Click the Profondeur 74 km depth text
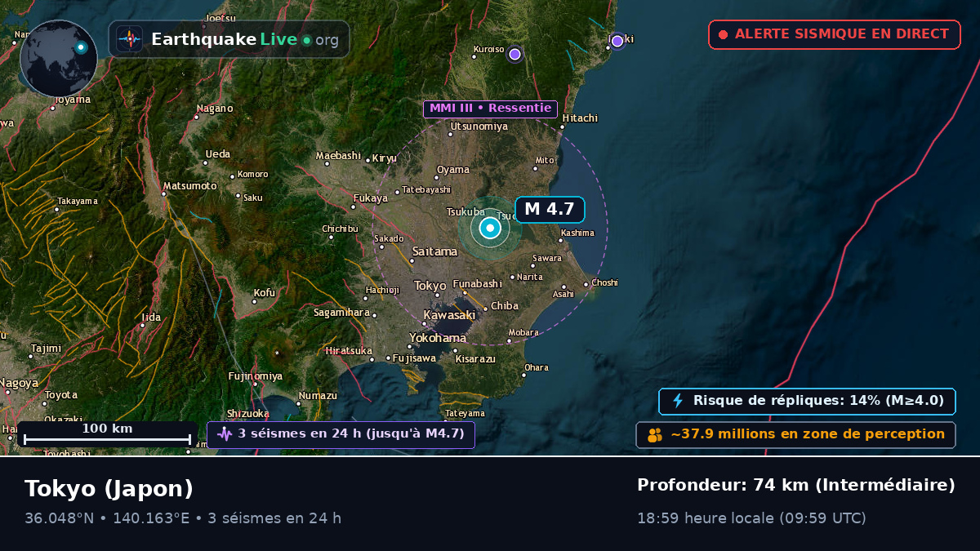This screenshot has width=980, height=551. pos(795,486)
